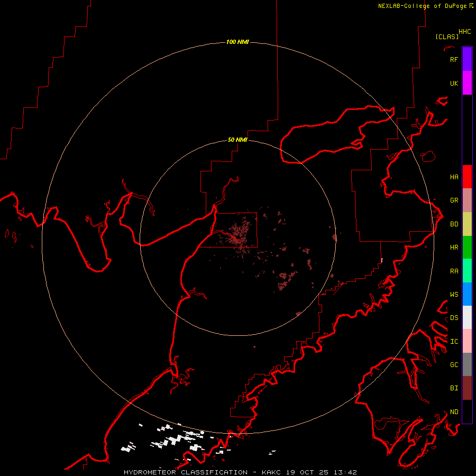Click the HR legend label
476x476 pixels.
[454, 248]
